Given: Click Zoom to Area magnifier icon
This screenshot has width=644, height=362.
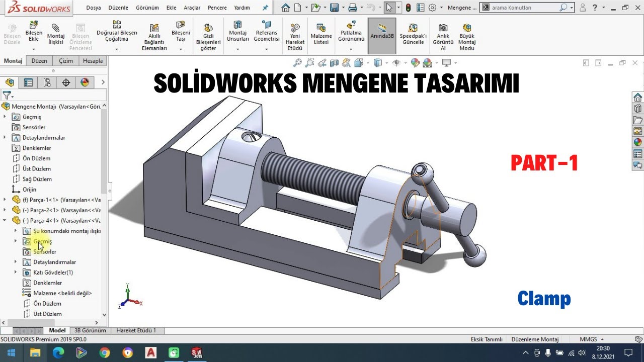Looking at the screenshot, I should pyautogui.click(x=309, y=63).
